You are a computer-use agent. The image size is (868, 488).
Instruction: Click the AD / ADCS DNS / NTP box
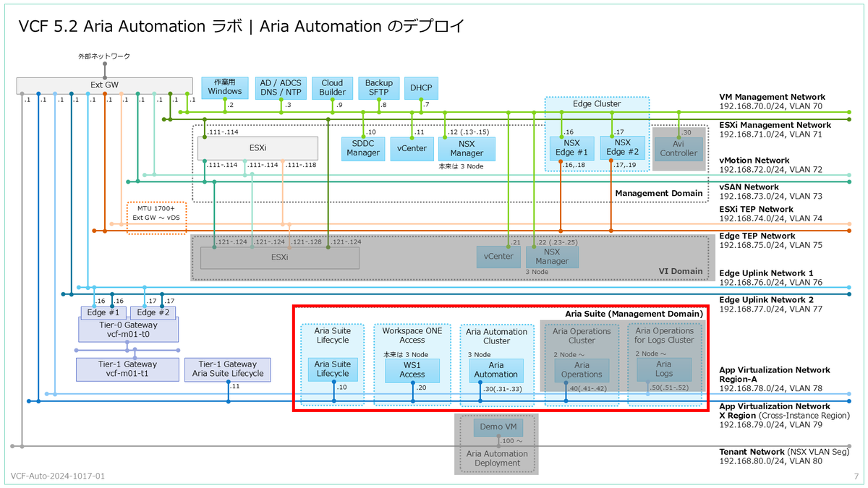pyautogui.click(x=282, y=87)
